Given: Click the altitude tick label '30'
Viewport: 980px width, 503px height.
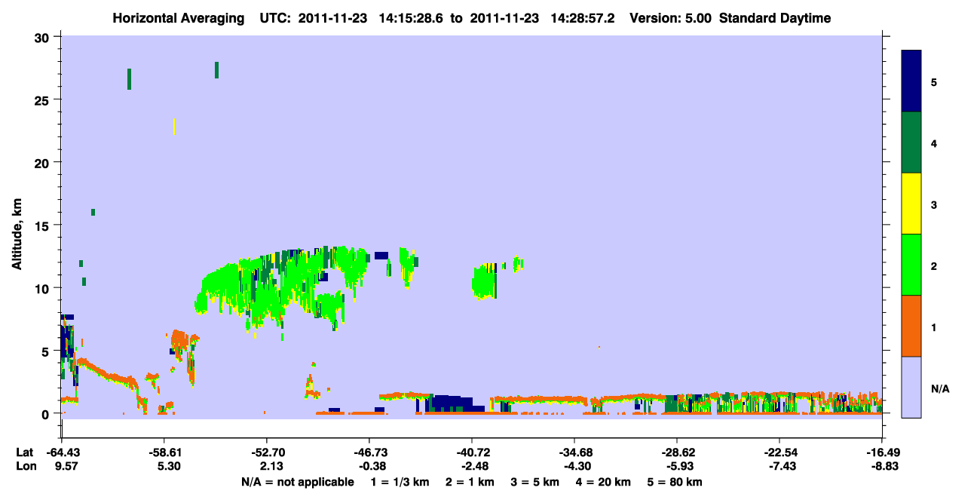Looking at the screenshot, I should 43,37.
